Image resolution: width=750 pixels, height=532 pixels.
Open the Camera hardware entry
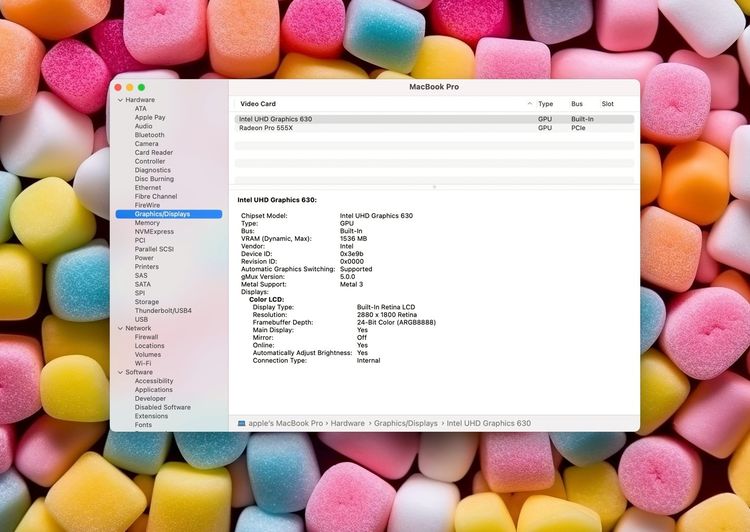click(x=146, y=144)
